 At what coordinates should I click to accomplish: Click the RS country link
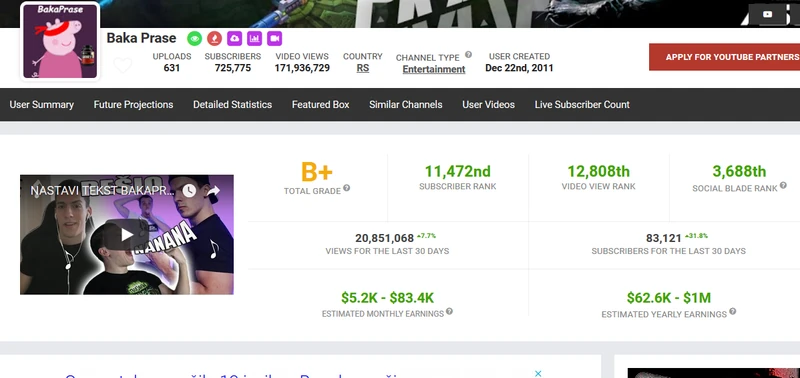click(x=363, y=68)
